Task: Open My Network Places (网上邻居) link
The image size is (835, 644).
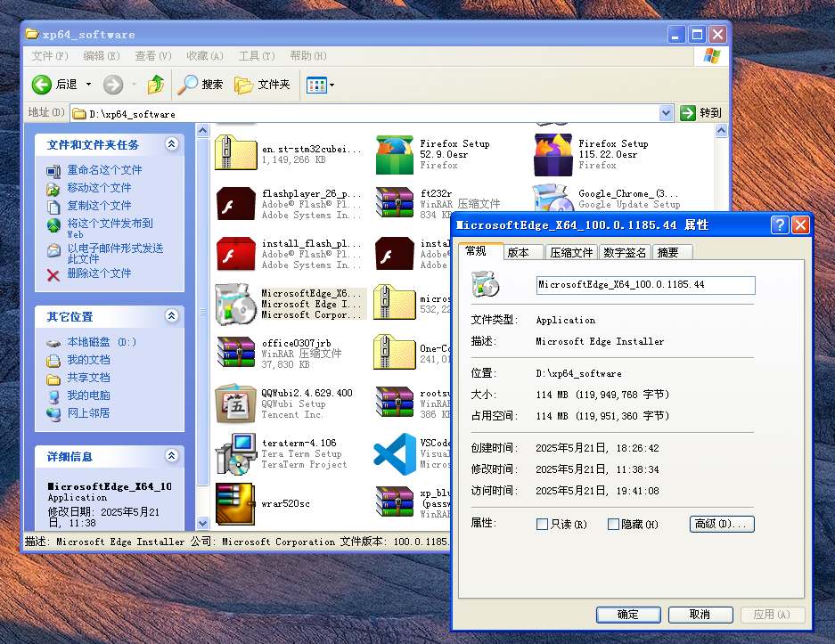Action: tap(88, 413)
